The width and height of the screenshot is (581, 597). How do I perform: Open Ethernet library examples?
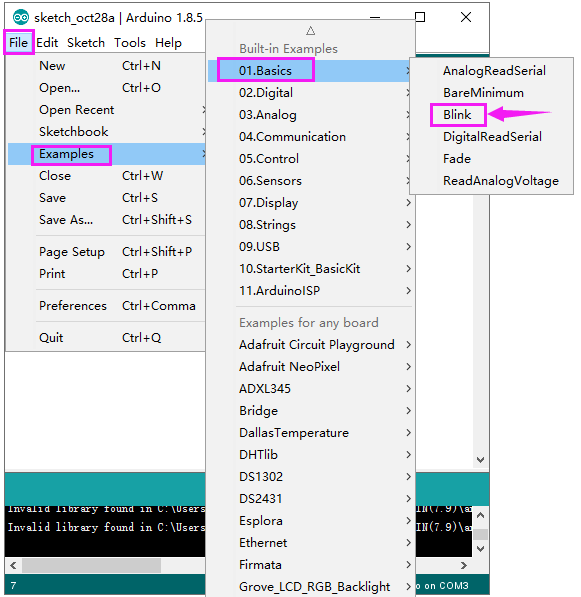pos(310,543)
